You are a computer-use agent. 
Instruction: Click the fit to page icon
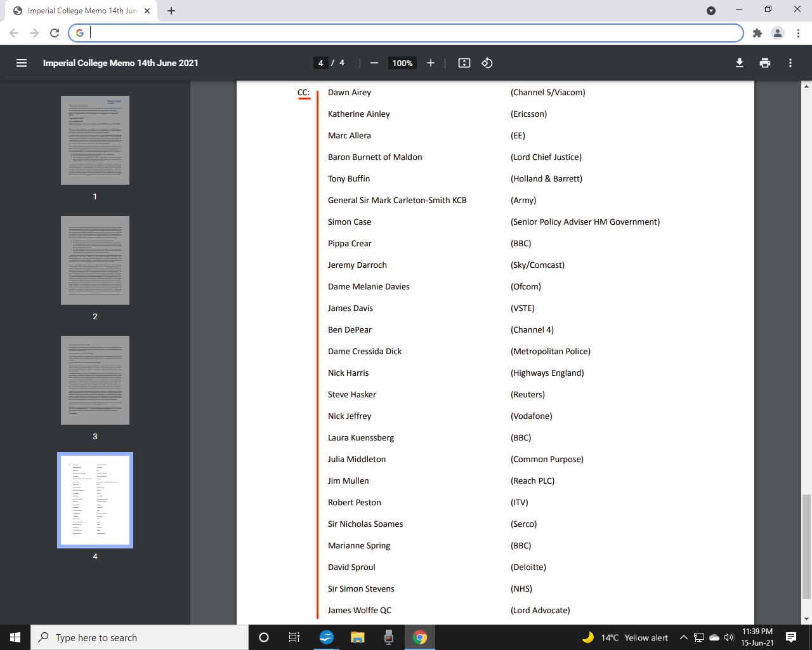[464, 63]
